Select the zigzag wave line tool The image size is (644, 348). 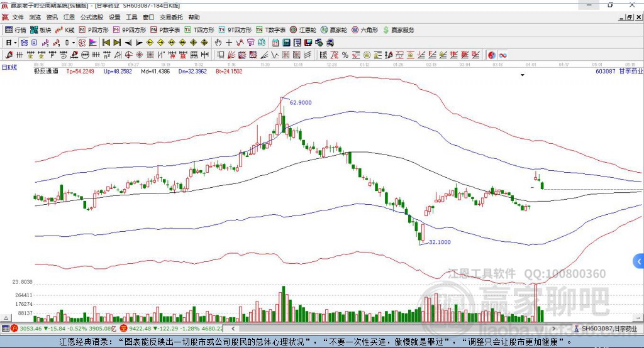(275, 55)
